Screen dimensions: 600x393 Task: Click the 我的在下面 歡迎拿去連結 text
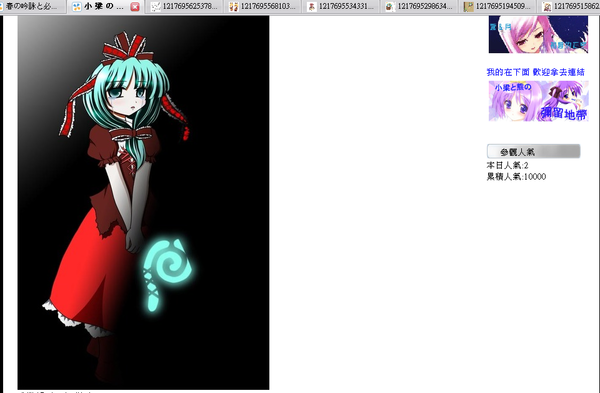(x=536, y=72)
